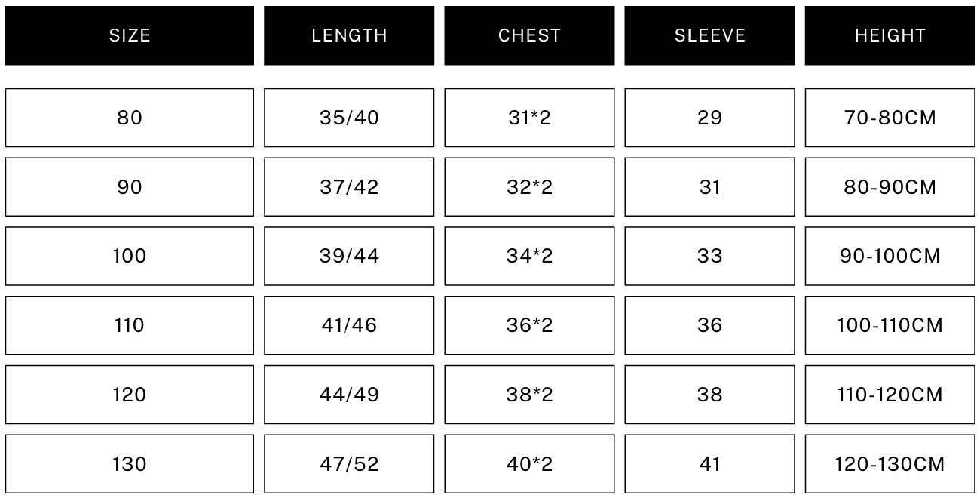Click the 70-80CM height cell

point(890,118)
